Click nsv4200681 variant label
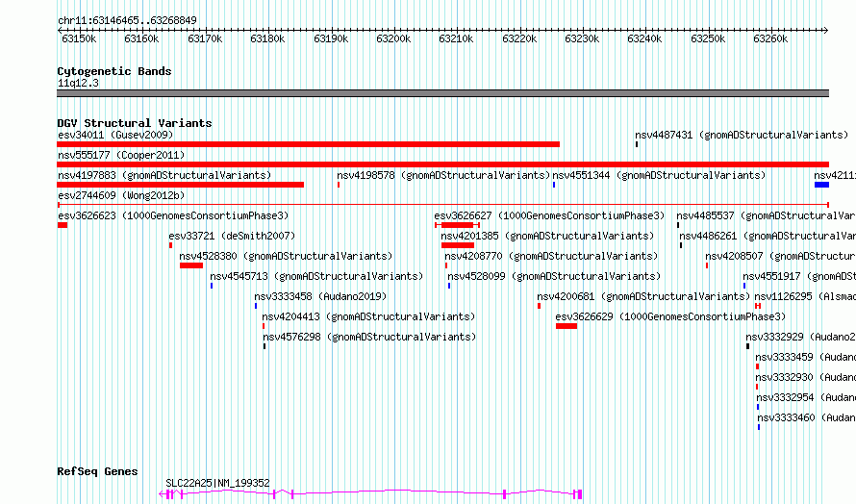856x504 pixels. [643, 296]
